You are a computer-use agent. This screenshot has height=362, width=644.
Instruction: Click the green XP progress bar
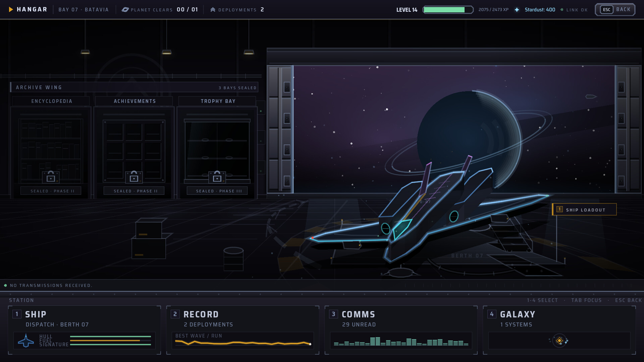448,10
